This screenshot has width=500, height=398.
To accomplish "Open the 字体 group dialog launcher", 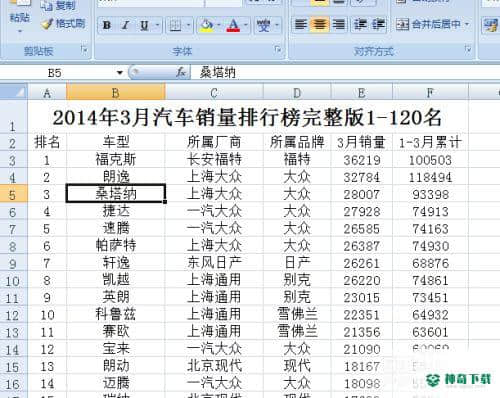I will (x=277, y=50).
